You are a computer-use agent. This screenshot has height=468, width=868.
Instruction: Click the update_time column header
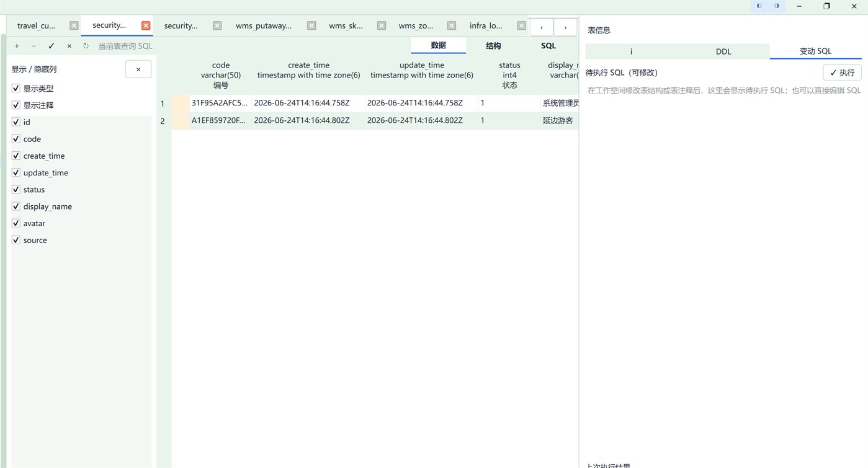422,75
